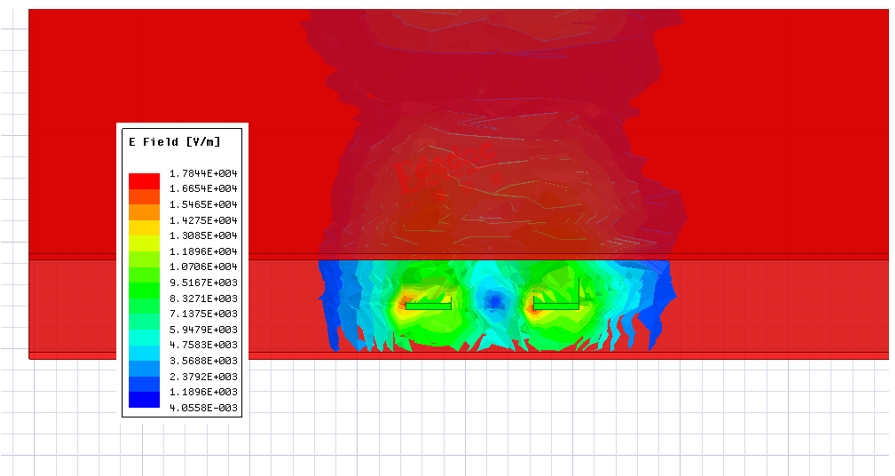Click the orange swatch beside 1.5465E+004
Image resolution: width=895 pixels, height=476 pixels.
pos(144,204)
